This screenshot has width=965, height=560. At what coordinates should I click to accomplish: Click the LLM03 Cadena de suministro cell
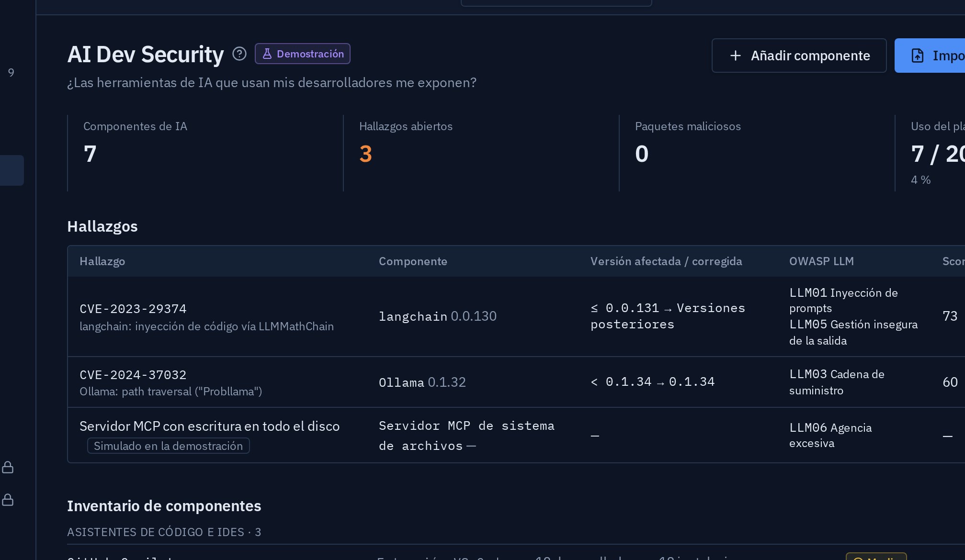(x=837, y=382)
